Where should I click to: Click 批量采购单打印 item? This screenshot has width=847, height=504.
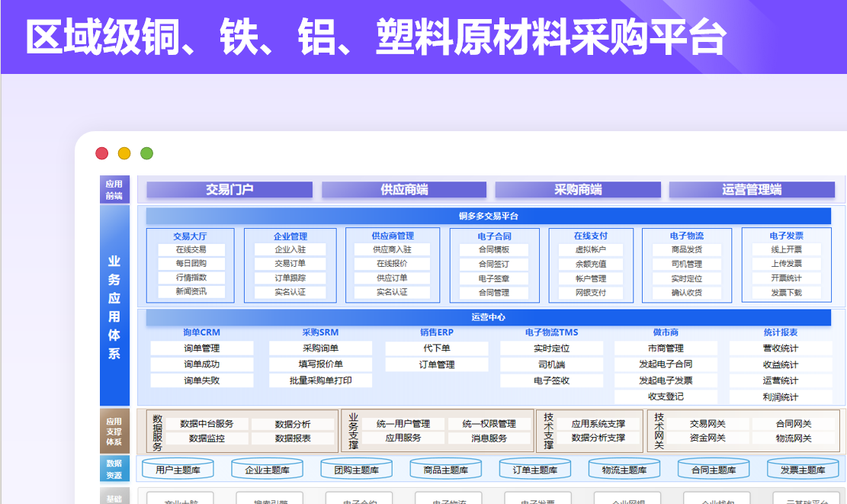click(x=320, y=380)
